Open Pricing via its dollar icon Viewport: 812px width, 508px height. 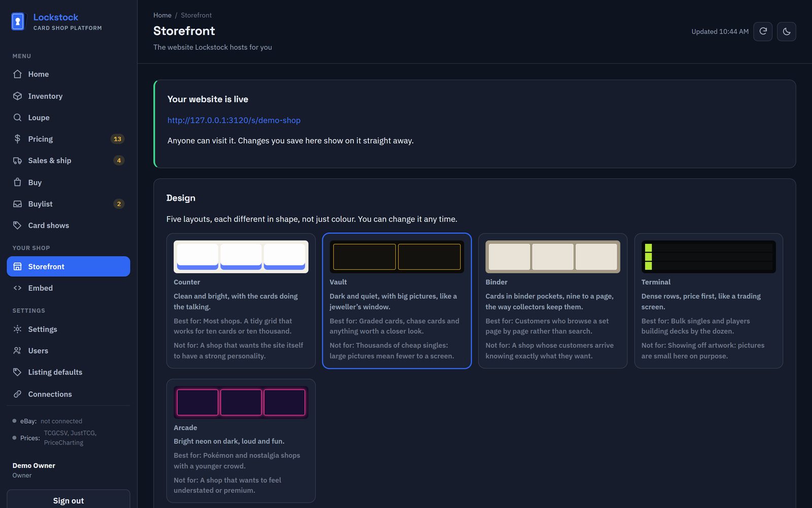click(x=17, y=139)
